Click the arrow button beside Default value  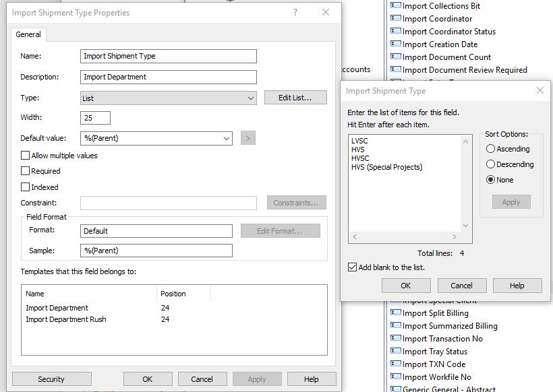click(x=248, y=139)
